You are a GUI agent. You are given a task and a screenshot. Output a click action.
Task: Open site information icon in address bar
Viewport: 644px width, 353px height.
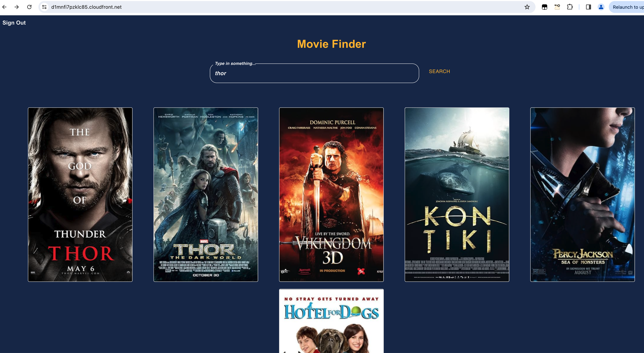pyautogui.click(x=44, y=7)
